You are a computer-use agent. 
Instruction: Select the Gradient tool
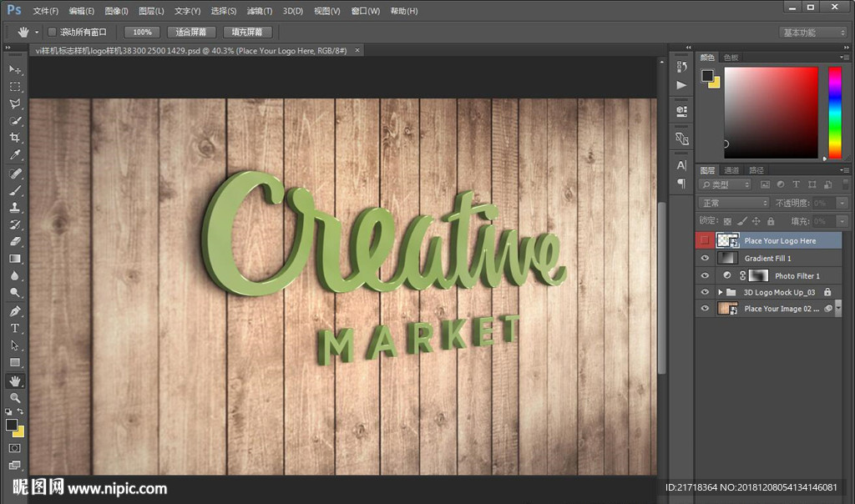pyautogui.click(x=15, y=259)
